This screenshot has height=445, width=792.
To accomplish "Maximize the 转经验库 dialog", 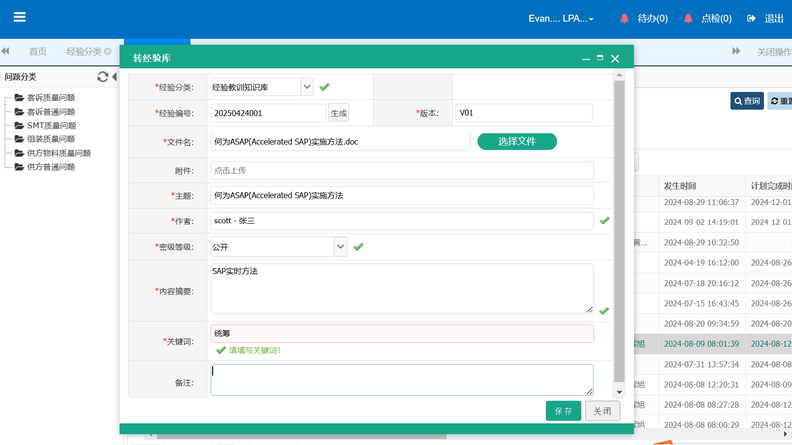I will pos(600,58).
